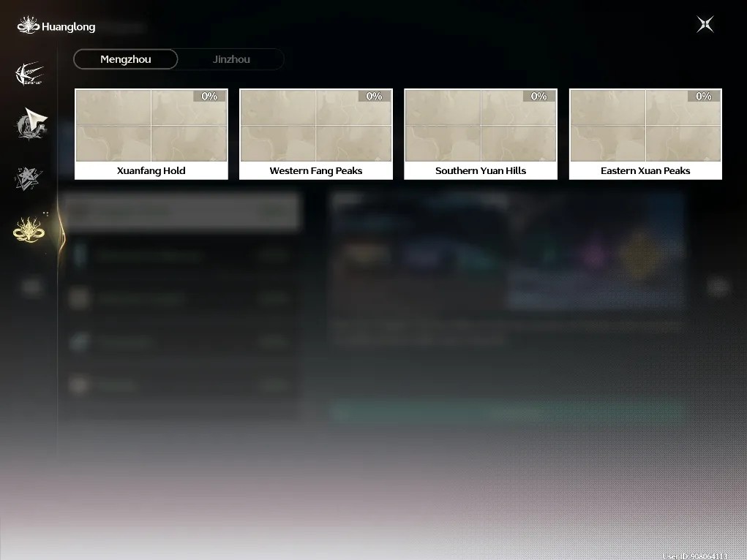
Task: Click the Eastern Xuan Peaks name label
Action: click(645, 170)
